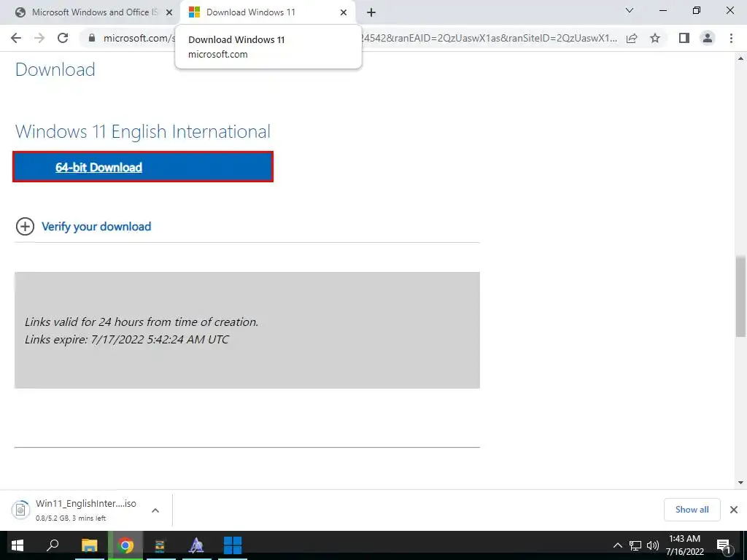747x560 pixels.
Task: Bookmark this page with the star
Action: coord(655,38)
